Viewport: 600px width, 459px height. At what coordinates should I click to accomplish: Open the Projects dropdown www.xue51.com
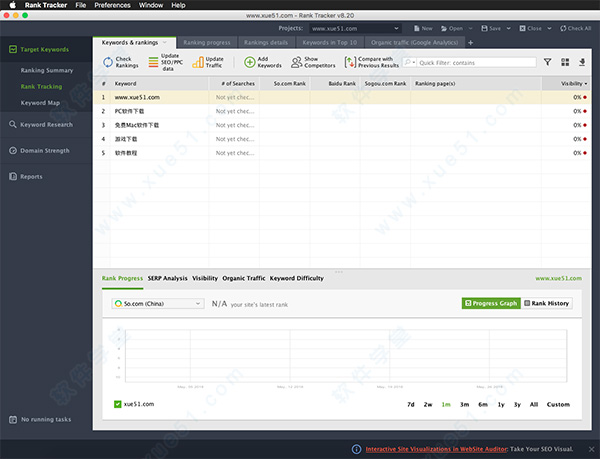(x=355, y=28)
